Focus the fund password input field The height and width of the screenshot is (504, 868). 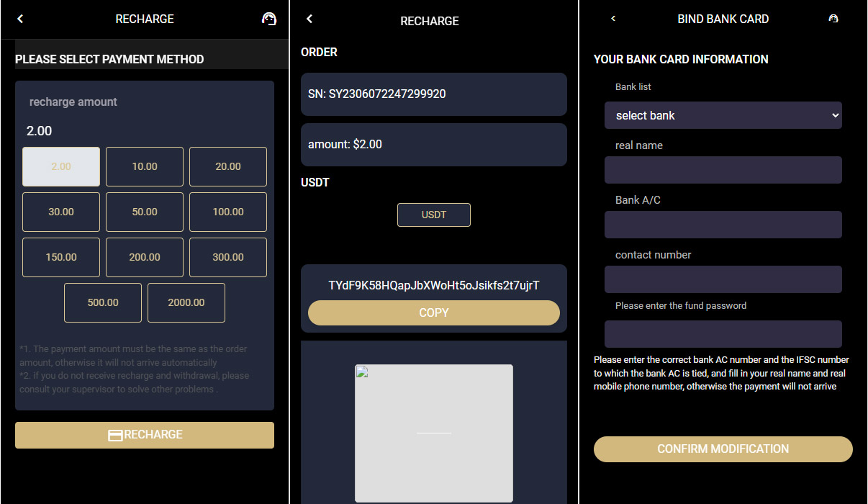[x=723, y=334]
